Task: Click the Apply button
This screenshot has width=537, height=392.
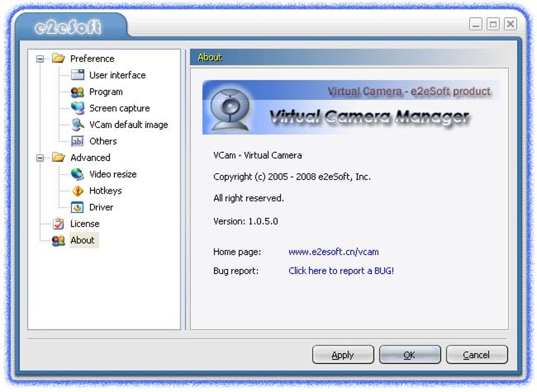Action: (343, 355)
